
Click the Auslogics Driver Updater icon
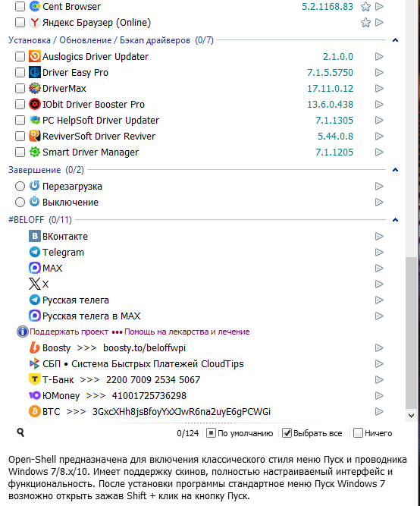(x=35, y=56)
